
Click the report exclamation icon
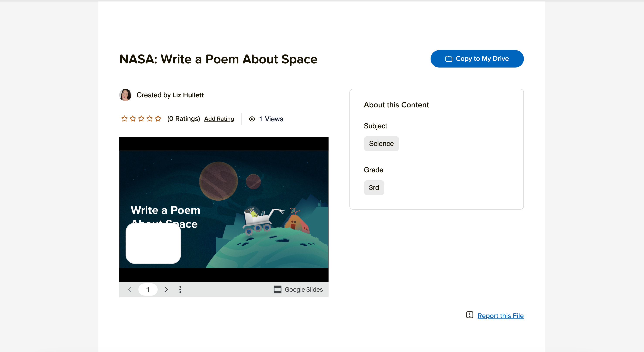coord(470,315)
